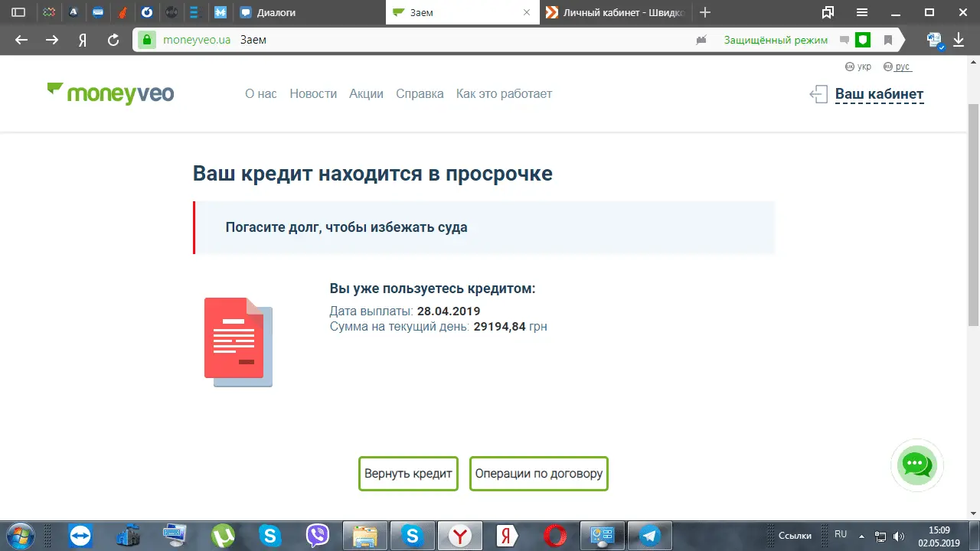Screen dimensions: 980x551
Task: Click the green chat support bubble icon
Action: click(x=916, y=465)
